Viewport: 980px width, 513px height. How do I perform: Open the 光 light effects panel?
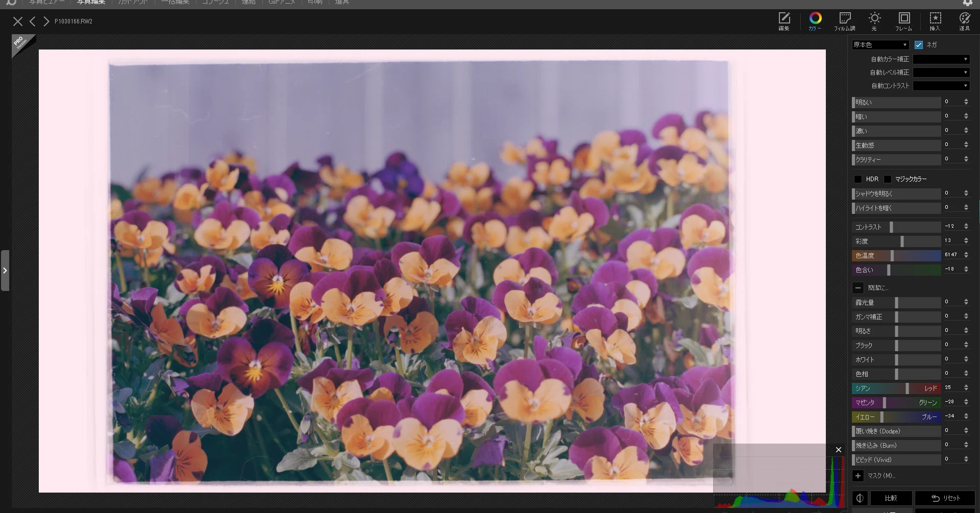pos(874,21)
